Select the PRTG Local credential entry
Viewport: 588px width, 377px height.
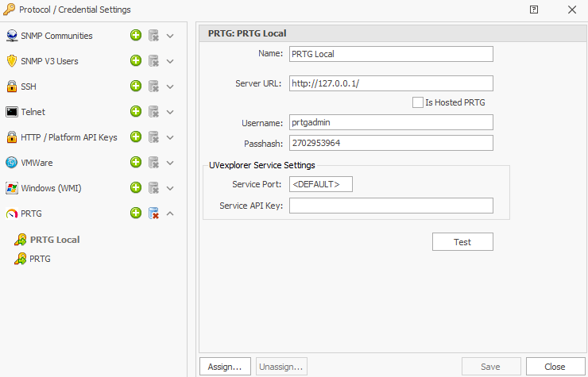47,240
